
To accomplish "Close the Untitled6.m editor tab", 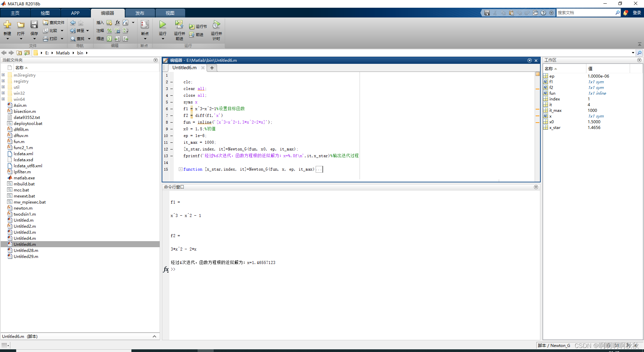I will pyautogui.click(x=203, y=68).
